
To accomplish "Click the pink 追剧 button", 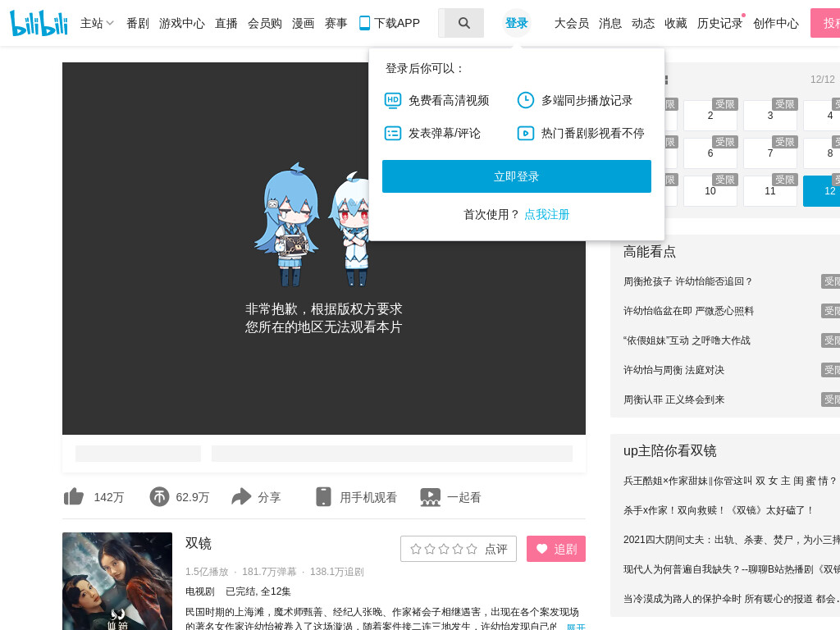I will [x=556, y=549].
